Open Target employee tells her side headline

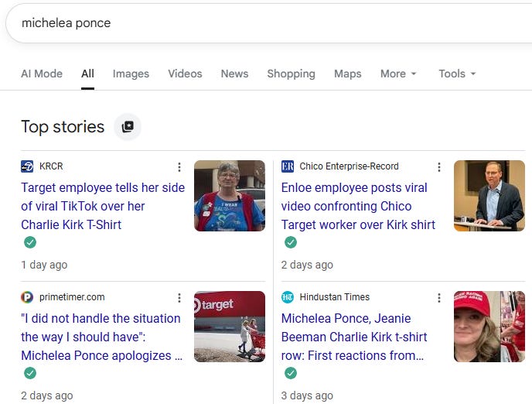click(x=103, y=206)
